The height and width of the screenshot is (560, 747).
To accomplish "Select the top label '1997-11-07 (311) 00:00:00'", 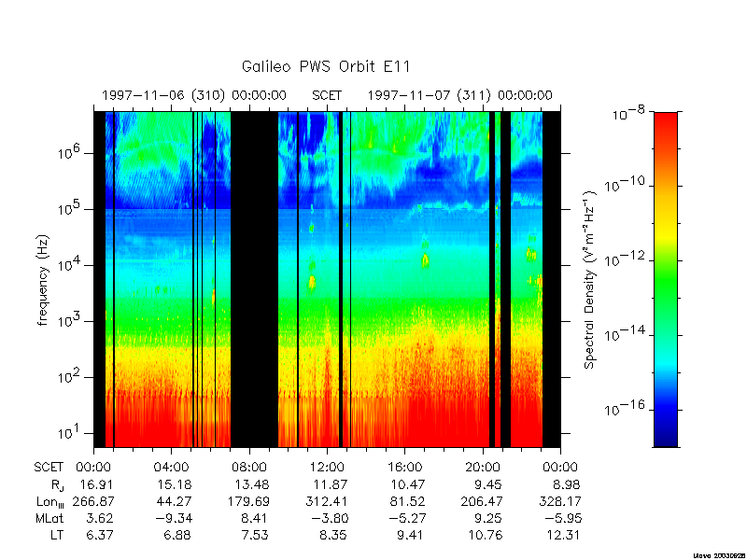I will pyautogui.click(x=460, y=96).
